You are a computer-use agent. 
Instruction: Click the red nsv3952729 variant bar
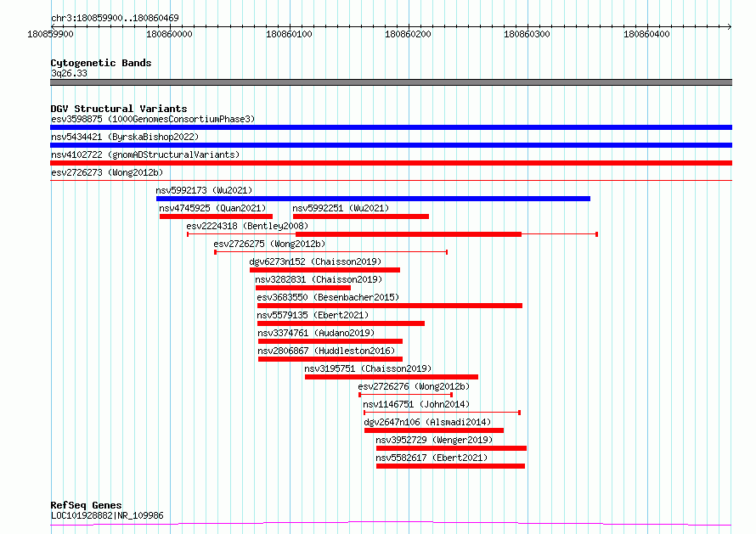pos(451,448)
